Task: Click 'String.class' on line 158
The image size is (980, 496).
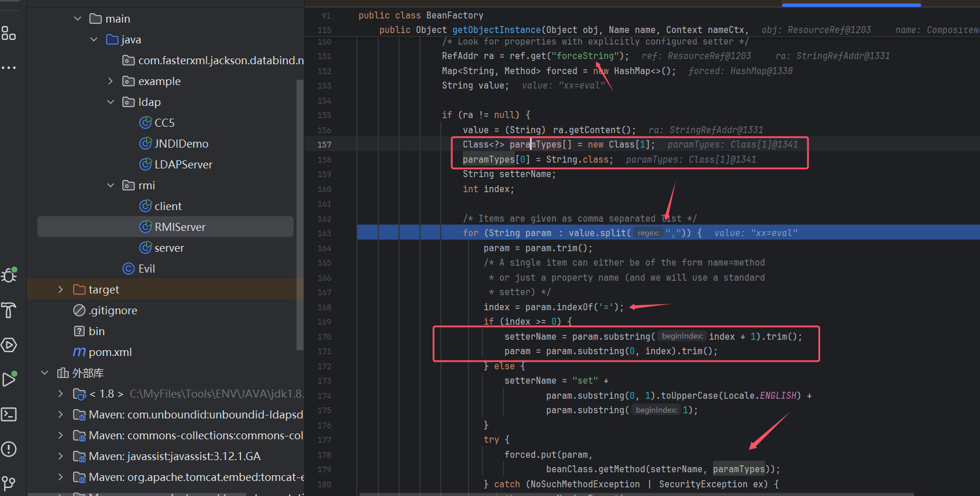Action: click(577, 160)
